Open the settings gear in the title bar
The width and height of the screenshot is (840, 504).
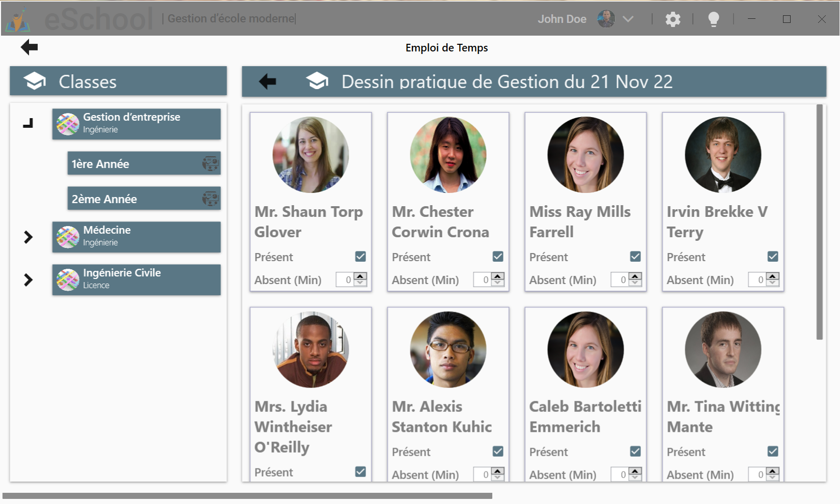(673, 19)
